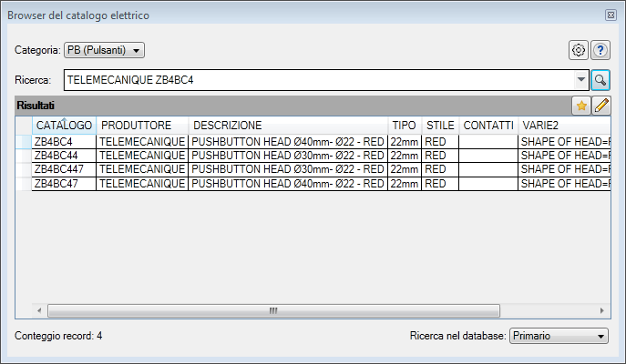Open the Ricerca nel database Primario dropdown

(559, 336)
